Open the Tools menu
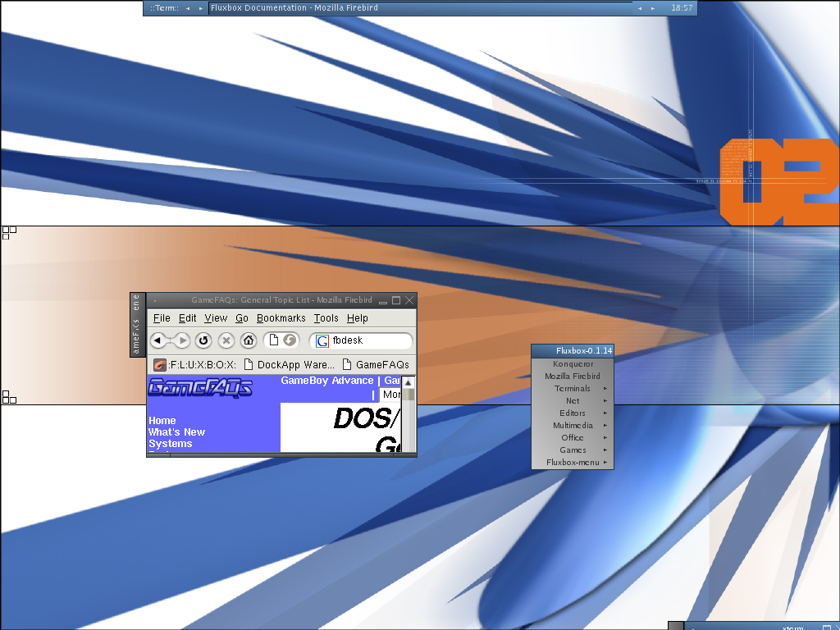The height and width of the screenshot is (630, 840). pos(326,318)
